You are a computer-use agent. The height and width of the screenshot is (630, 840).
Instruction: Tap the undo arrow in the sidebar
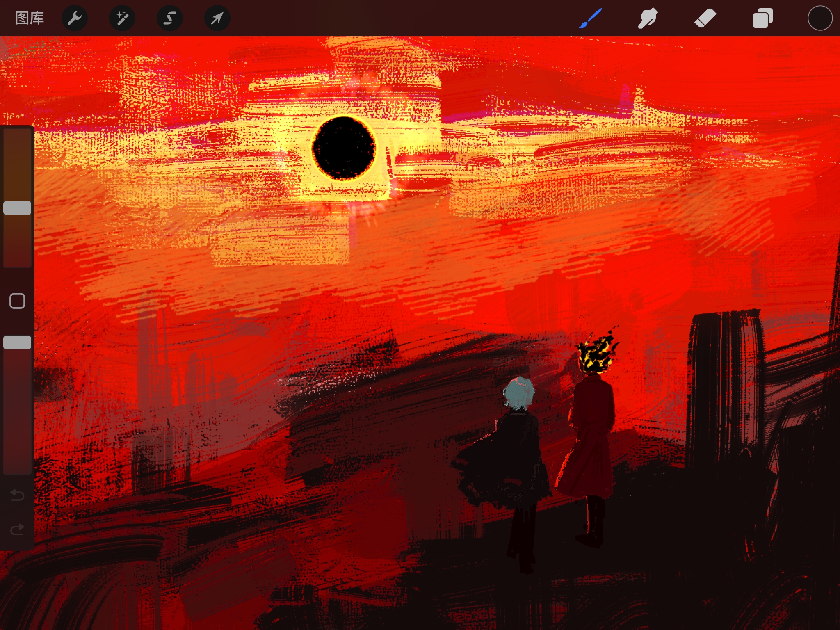(x=17, y=495)
